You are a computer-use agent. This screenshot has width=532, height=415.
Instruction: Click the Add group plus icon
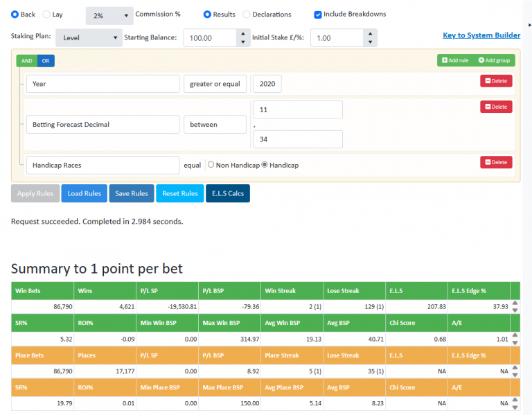pyautogui.click(x=481, y=60)
